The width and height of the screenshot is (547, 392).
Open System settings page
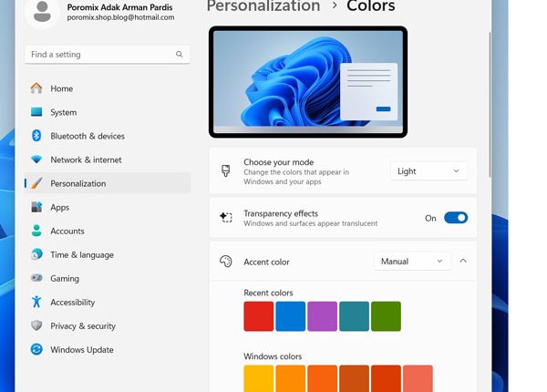click(108, 112)
